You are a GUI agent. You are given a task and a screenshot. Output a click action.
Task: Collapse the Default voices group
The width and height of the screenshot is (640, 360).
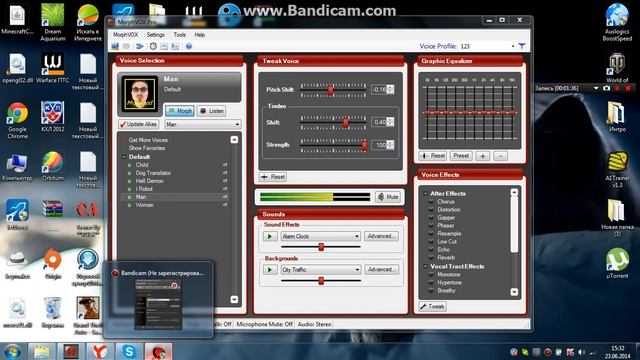click(124, 157)
